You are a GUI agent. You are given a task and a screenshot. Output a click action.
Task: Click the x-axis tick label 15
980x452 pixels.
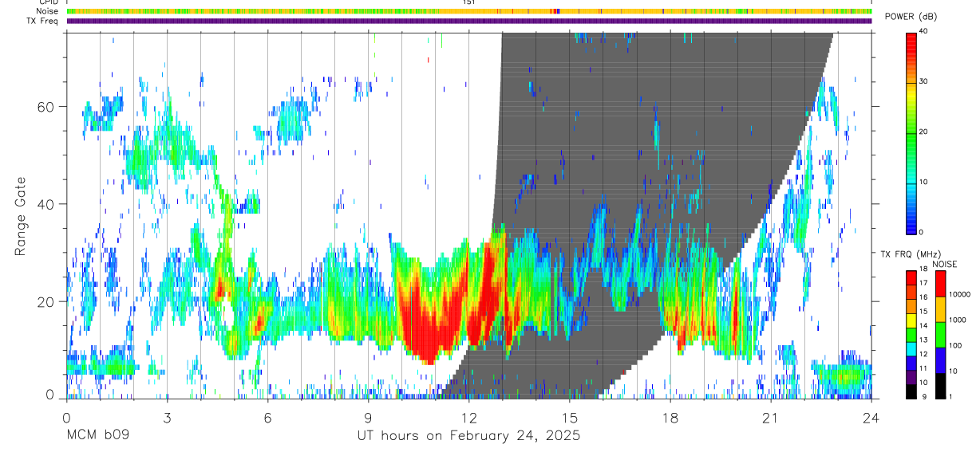pos(570,418)
